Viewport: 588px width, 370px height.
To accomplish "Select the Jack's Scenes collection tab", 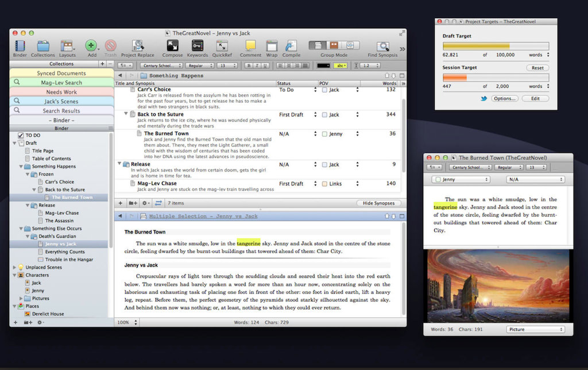I will pos(61,101).
